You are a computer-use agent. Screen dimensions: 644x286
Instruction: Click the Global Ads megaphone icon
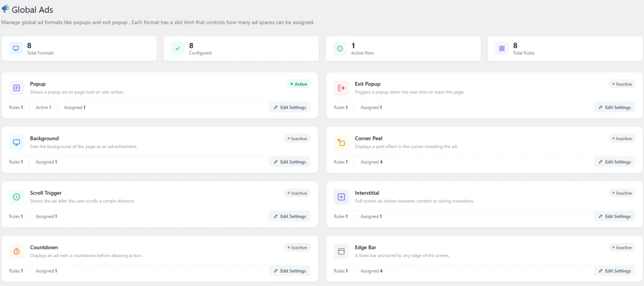[5, 9]
